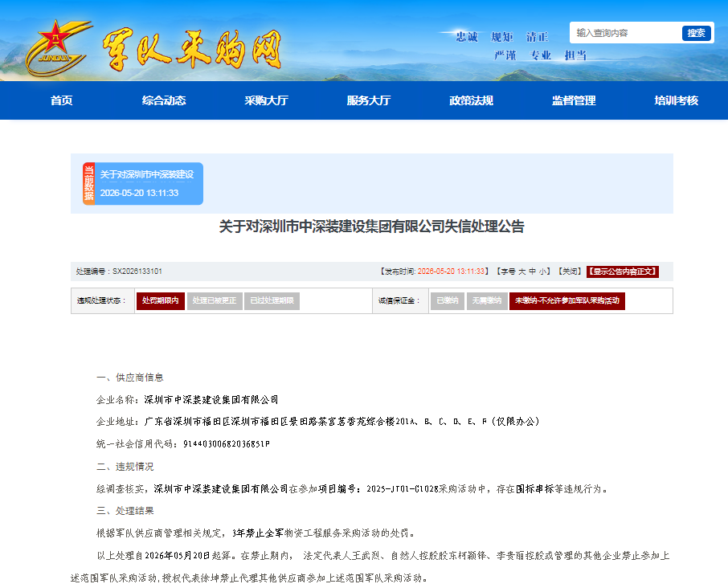The height and width of the screenshot is (588, 728).
Task: Click 显示公告内容正文 button
Action: [623, 272]
